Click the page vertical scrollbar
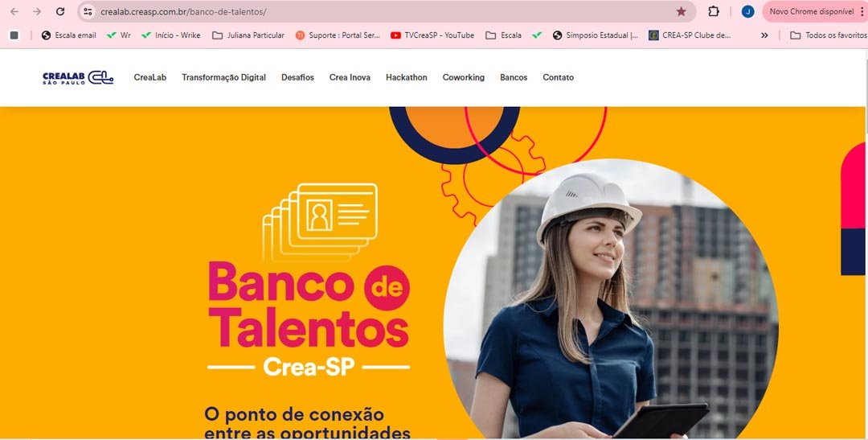 tap(866, 244)
